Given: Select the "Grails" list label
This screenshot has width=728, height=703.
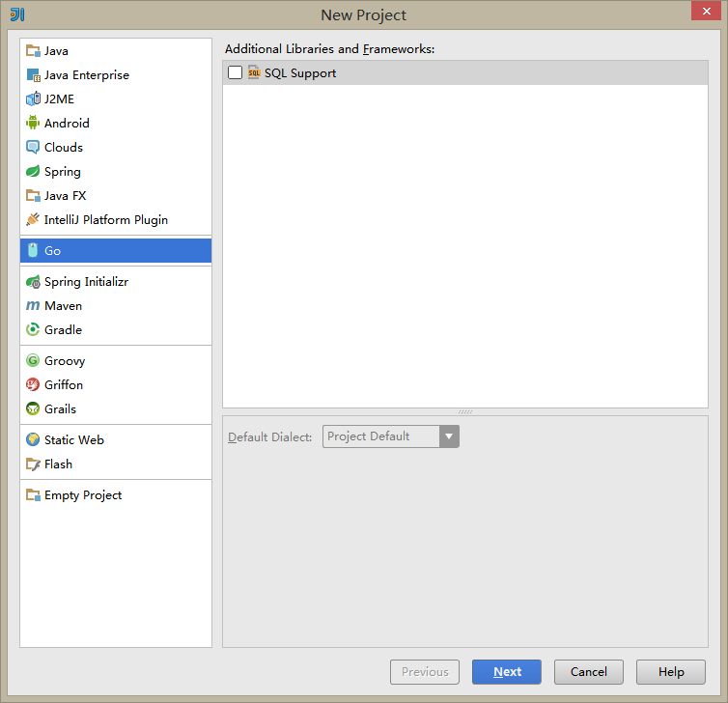Looking at the screenshot, I should pos(61,408).
